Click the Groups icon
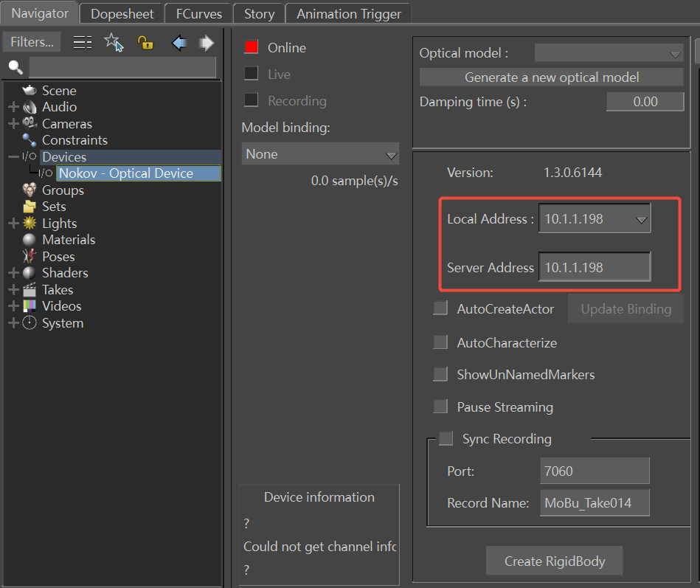 coord(30,190)
